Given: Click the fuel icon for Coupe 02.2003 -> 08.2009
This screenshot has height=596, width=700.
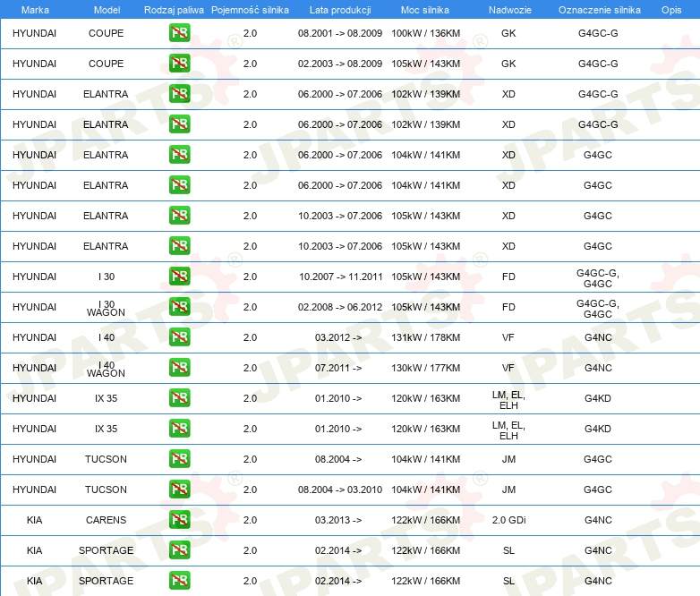Looking at the screenshot, I should [x=179, y=64].
